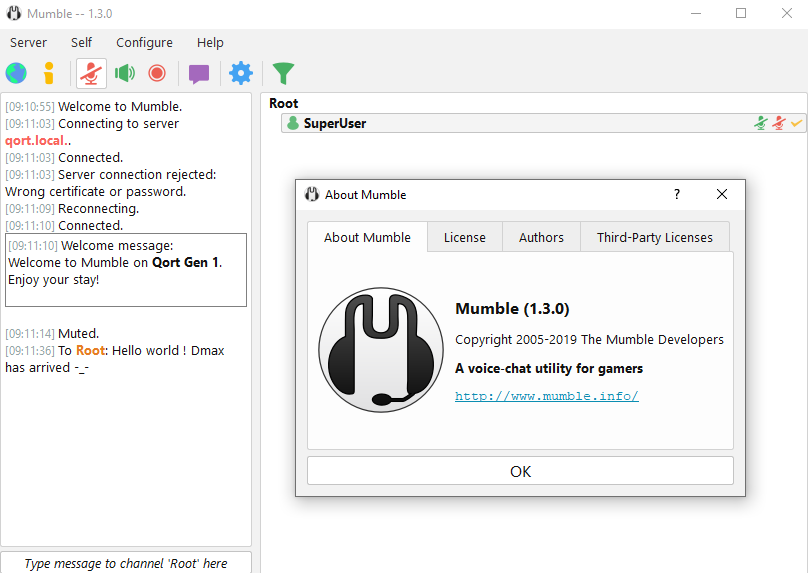Image resolution: width=808 pixels, height=573 pixels.
Task: Close the About Mumble dialog
Action: (722, 194)
